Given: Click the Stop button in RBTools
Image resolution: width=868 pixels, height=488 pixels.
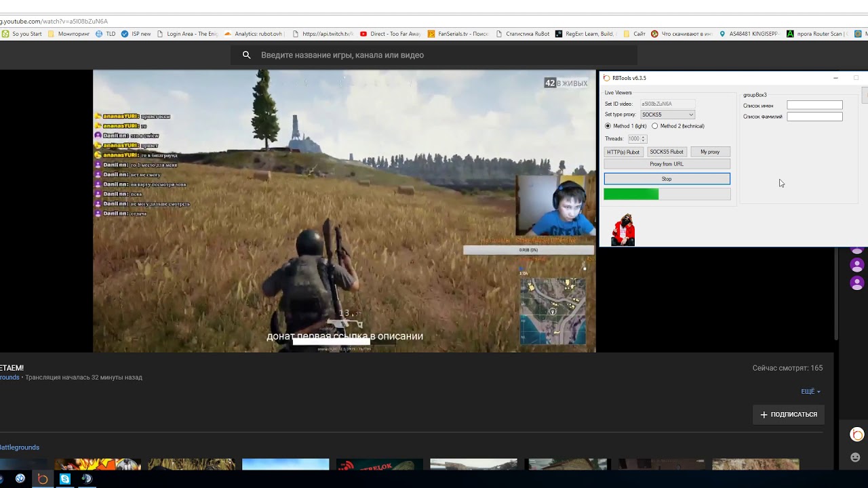Looking at the screenshot, I should [667, 179].
